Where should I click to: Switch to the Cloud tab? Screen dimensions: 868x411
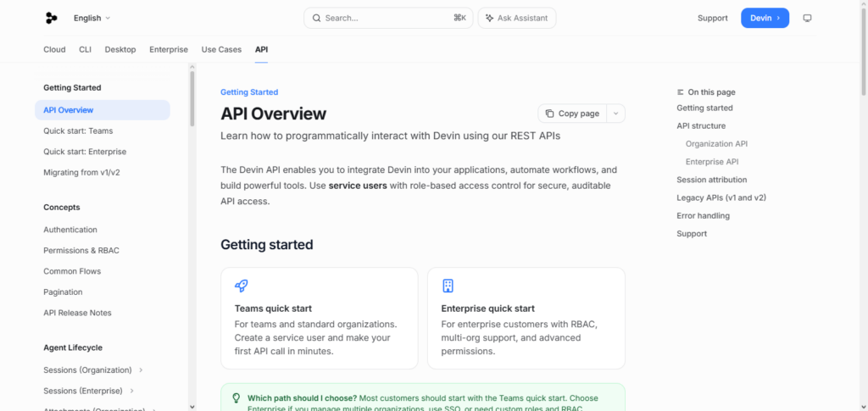click(54, 49)
